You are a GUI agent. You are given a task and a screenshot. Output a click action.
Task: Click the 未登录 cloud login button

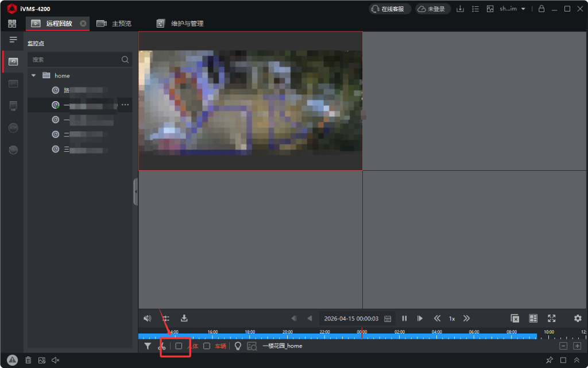432,9
